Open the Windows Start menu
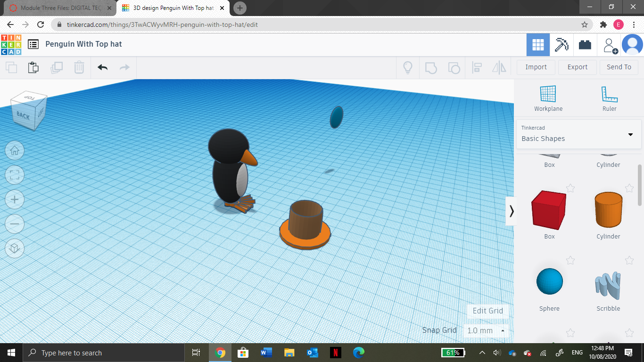This screenshot has width=644, height=362. coord(11,353)
